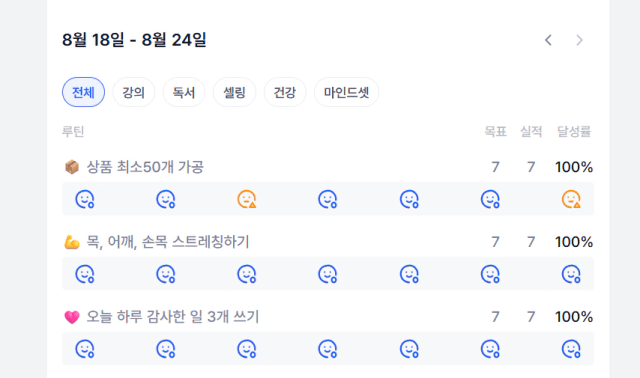Image resolution: width=640 pixels, height=378 pixels.
Task: Click first-day smiley in 스트레칭하기 row
Action: pos(85,274)
